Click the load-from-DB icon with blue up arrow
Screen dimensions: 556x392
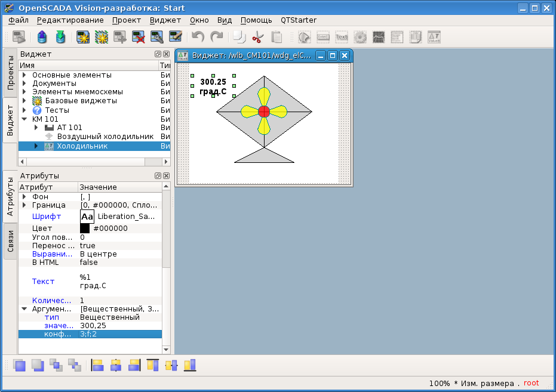coord(41,37)
